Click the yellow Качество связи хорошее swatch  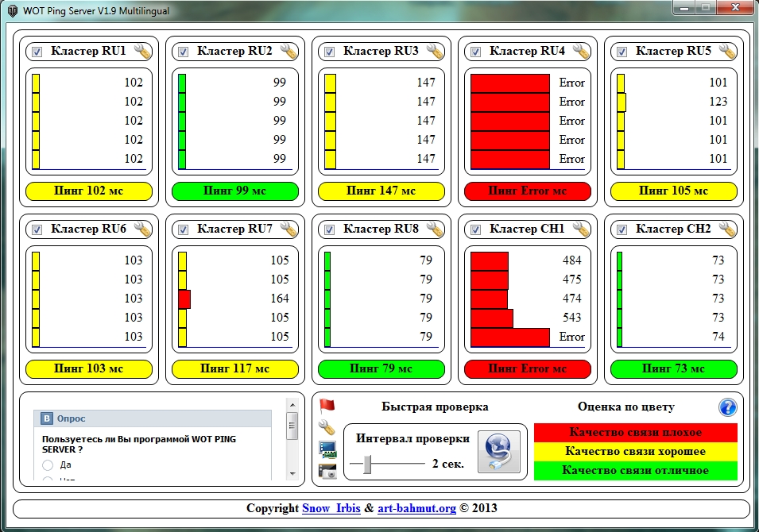[636, 452]
